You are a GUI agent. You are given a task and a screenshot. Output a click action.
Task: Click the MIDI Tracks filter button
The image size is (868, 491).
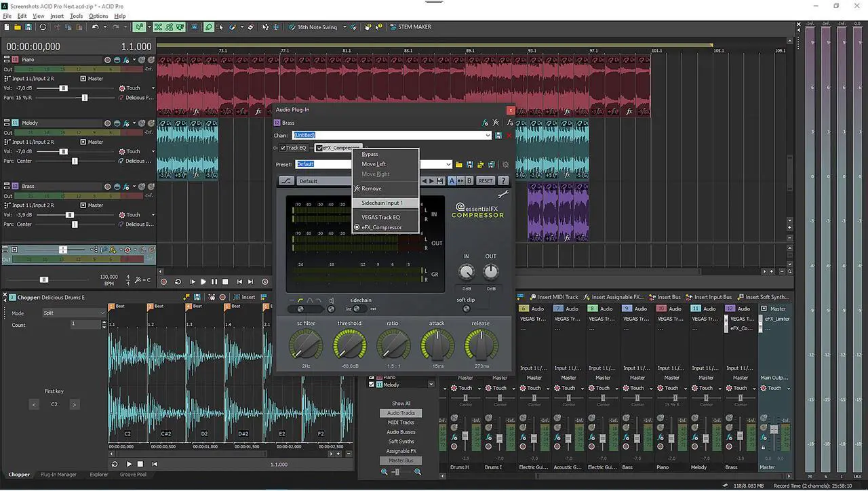tap(401, 423)
